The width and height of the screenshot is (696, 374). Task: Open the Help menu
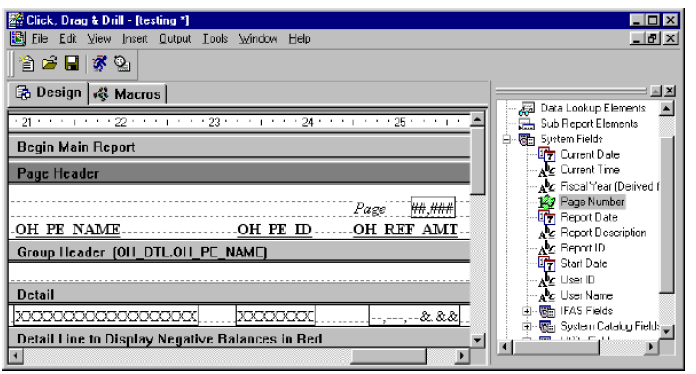[300, 39]
